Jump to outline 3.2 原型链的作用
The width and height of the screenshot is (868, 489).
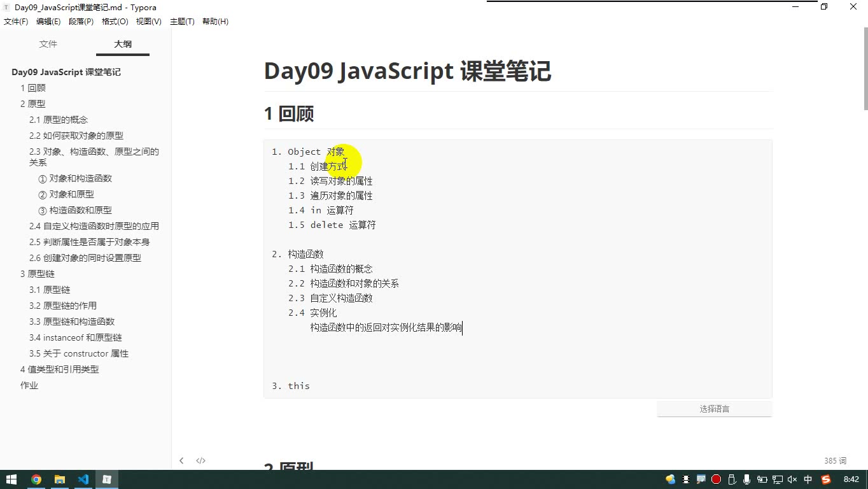[63, 306]
